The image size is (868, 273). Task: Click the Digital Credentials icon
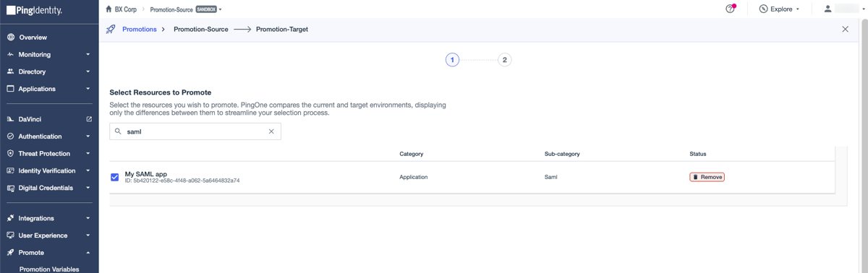[10, 188]
